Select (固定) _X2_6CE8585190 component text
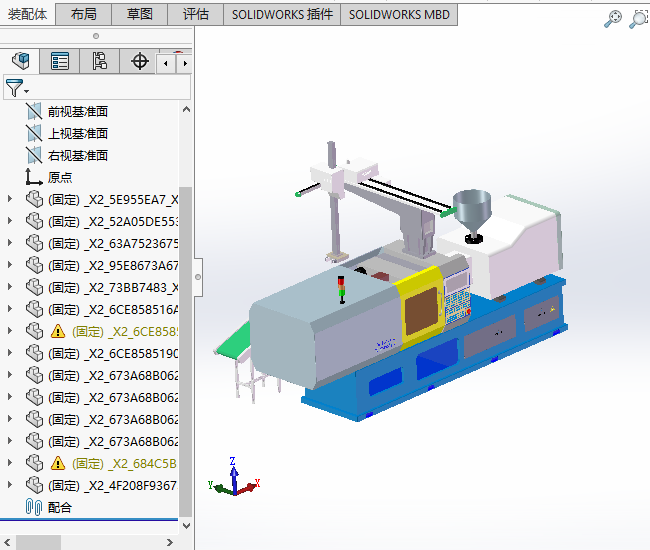This screenshot has height=550, width=650. coord(113,354)
